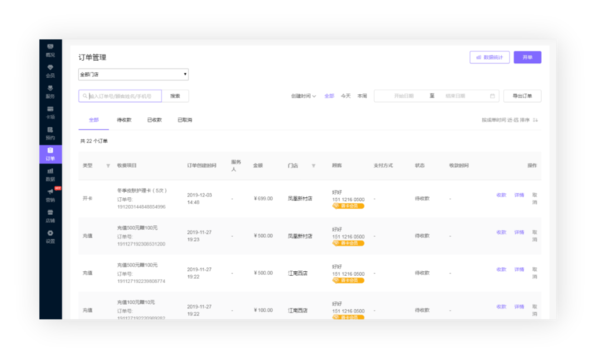The image size is (600, 363).
Task: Click the 详情 link in first order row
Action: (519, 195)
